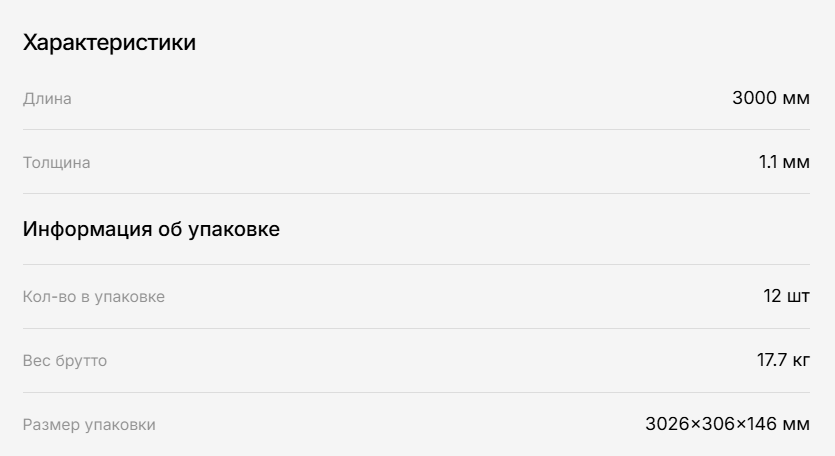Click the Характеристики heading
The image size is (835, 456).
[109, 43]
